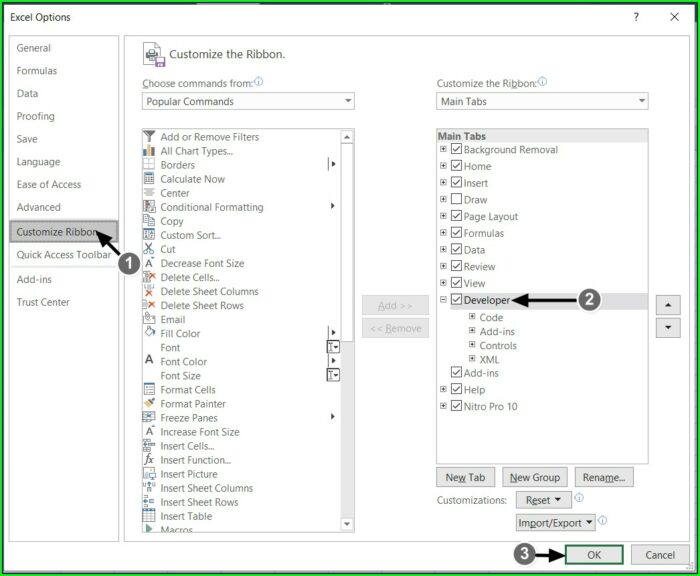The height and width of the screenshot is (576, 700).
Task: Click the Cut scissors icon
Action: pyautogui.click(x=149, y=248)
